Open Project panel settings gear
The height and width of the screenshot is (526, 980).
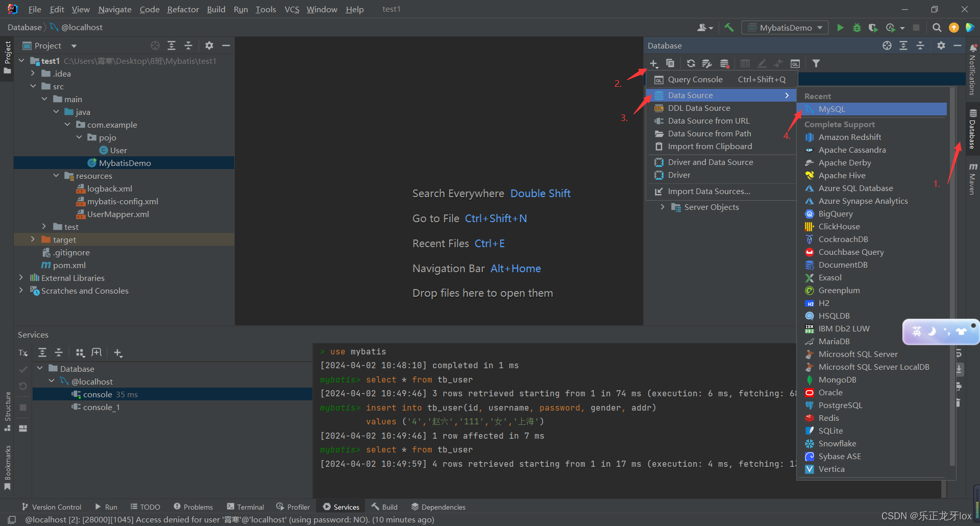[x=209, y=45]
